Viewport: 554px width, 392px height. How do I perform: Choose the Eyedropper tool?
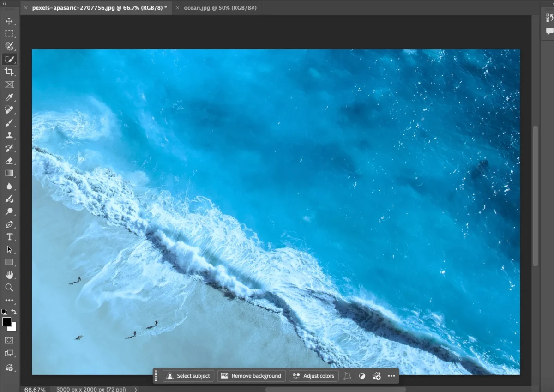tap(9, 97)
